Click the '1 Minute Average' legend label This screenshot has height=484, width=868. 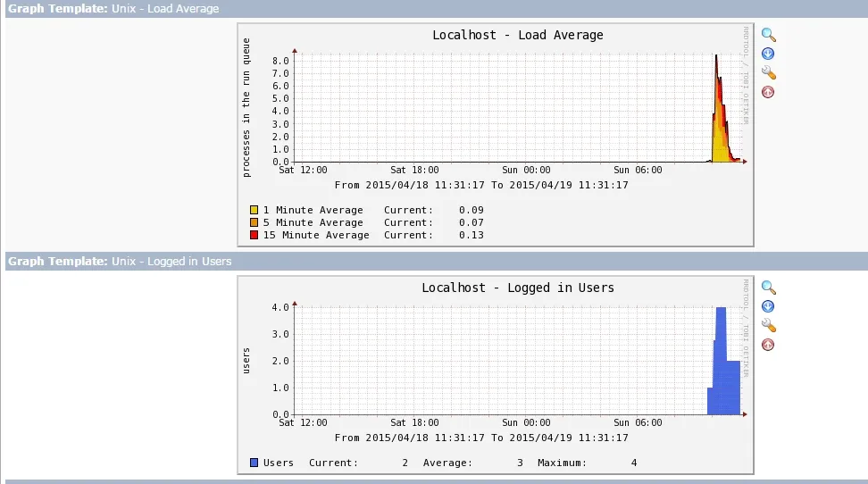[x=313, y=210]
